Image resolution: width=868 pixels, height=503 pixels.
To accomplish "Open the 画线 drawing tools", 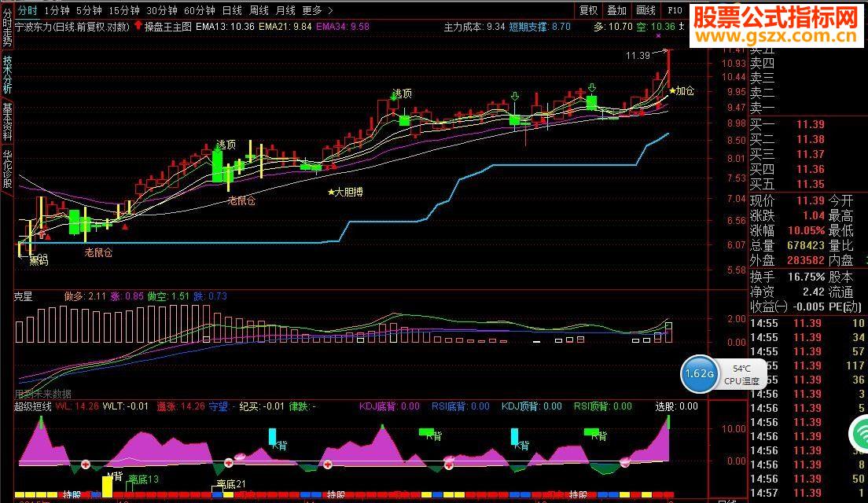I will pyautogui.click(x=645, y=10).
